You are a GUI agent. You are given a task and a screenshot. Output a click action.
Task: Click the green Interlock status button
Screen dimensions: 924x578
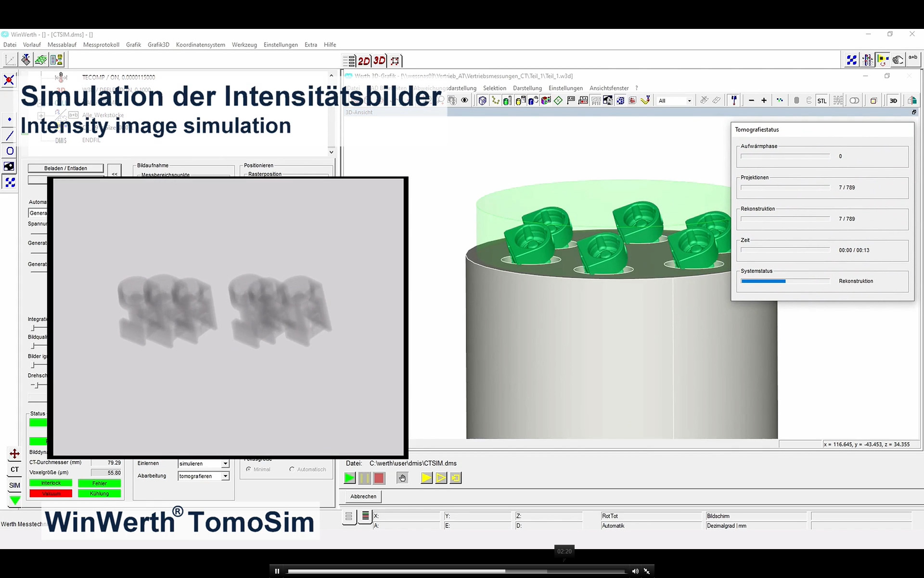pyautogui.click(x=51, y=483)
